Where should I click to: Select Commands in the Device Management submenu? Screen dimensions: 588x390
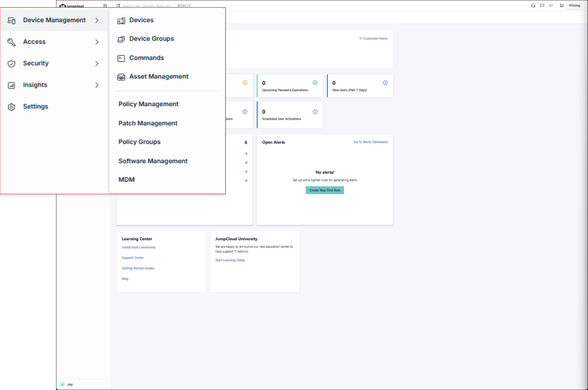146,58
